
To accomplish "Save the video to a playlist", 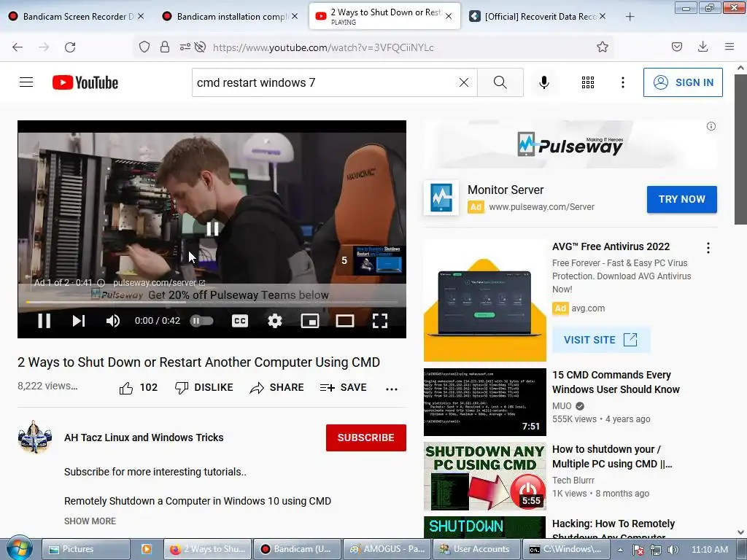I will pyautogui.click(x=344, y=388).
